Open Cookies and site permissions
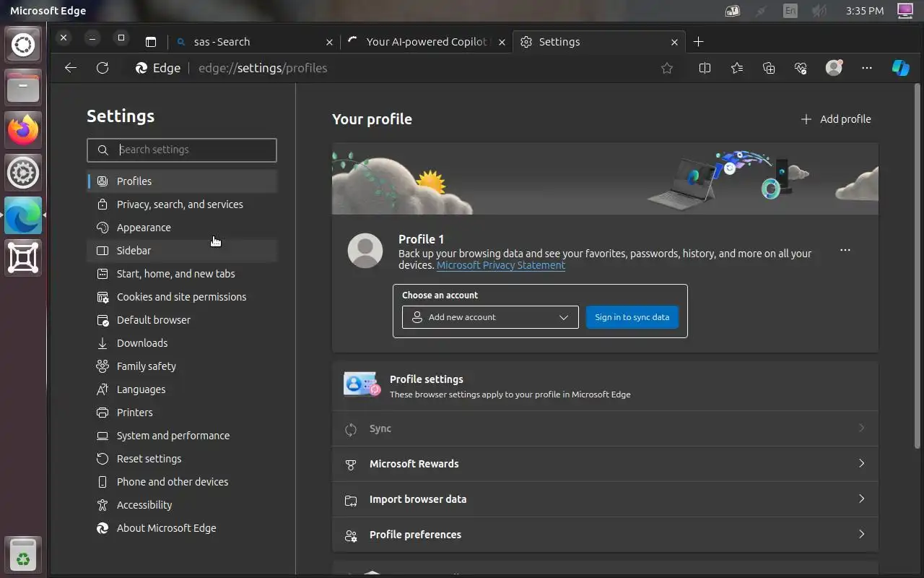The height and width of the screenshot is (578, 924). (x=182, y=297)
